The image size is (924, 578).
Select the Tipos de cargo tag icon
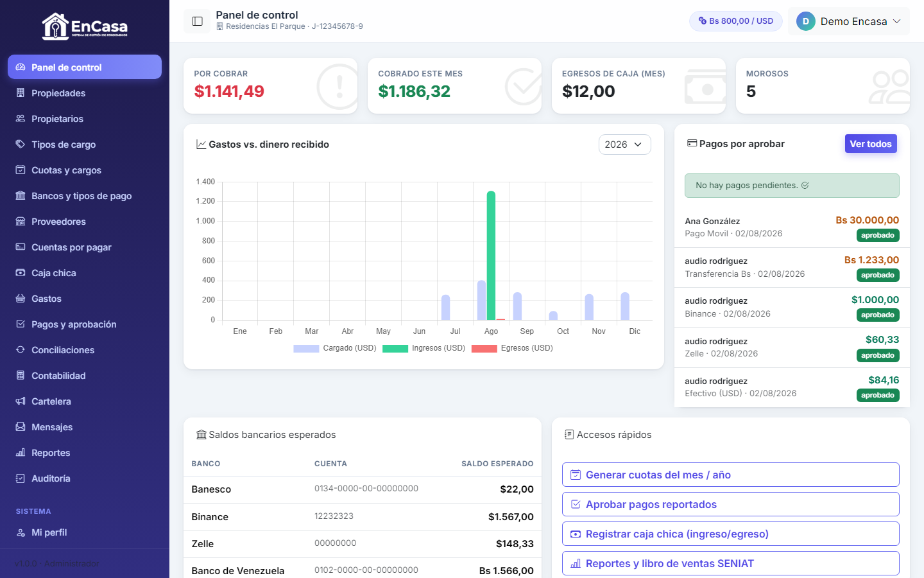click(21, 144)
